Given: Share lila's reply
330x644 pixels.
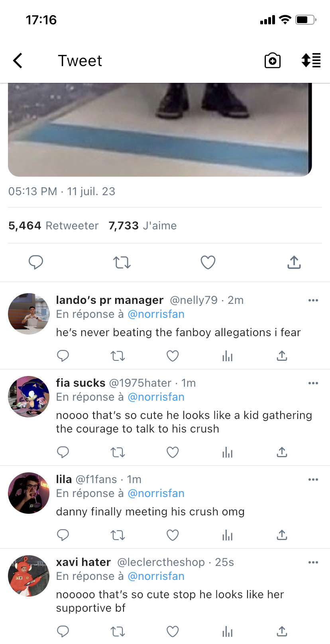Looking at the screenshot, I should pyautogui.click(x=282, y=535).
